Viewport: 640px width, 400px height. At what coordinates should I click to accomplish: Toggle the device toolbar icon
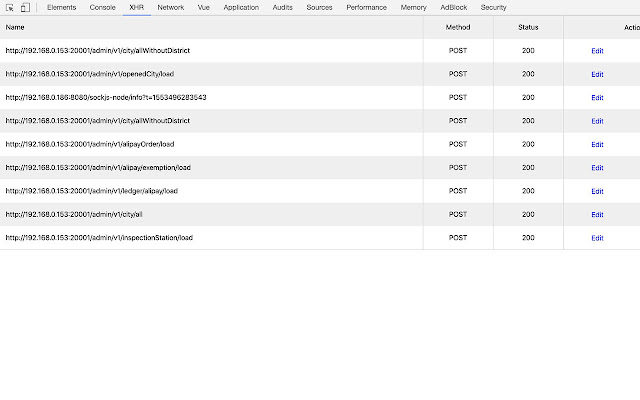[25, 7]
